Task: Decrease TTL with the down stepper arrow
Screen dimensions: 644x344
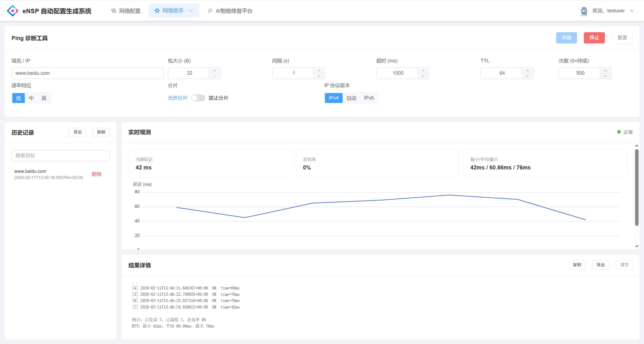Action: 527,76
